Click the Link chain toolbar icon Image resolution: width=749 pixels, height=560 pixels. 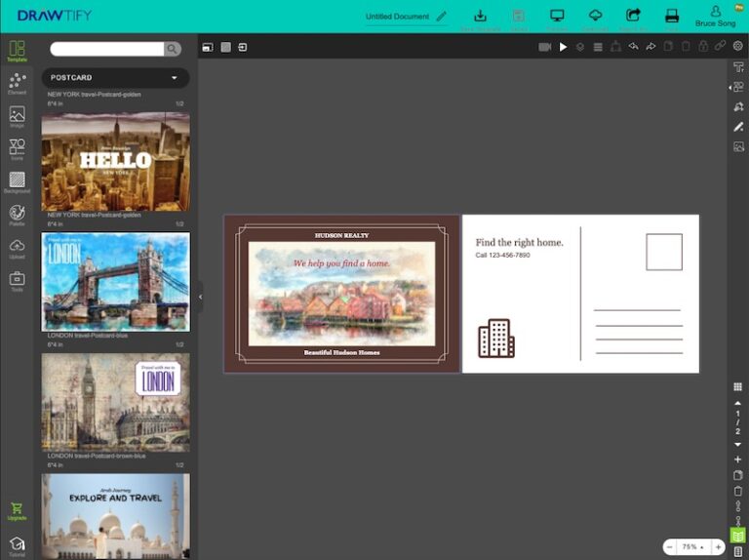point(720,46)
